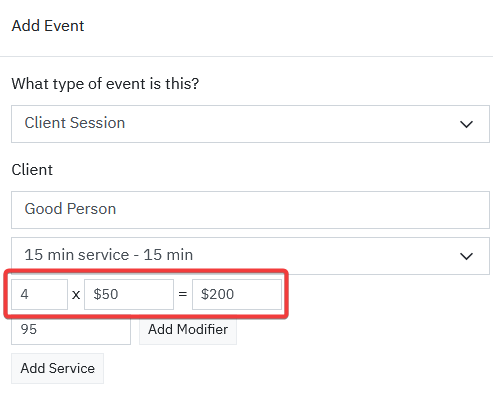
Task: Click the equals sign before the total
Action: point(183,294)
